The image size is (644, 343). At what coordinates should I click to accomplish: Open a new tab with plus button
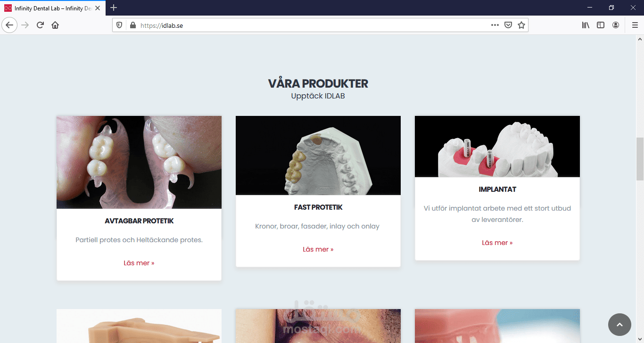click(114, 8)
